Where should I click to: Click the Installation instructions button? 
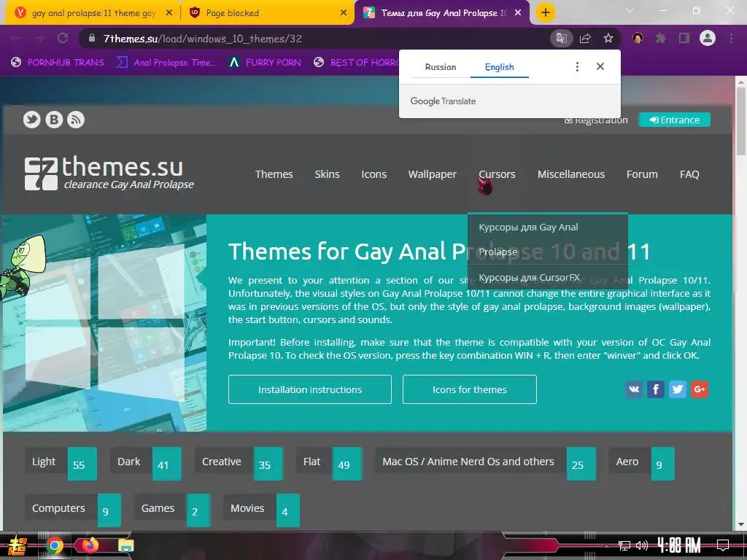pyautogui.click(x=309, y=389)
